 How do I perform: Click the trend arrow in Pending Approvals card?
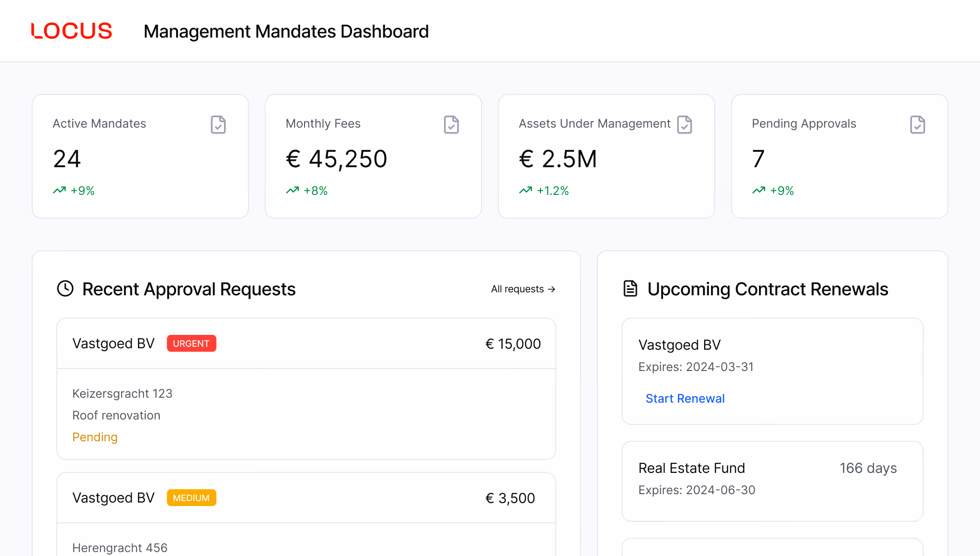pyautogui.click(x=758, y=190)
